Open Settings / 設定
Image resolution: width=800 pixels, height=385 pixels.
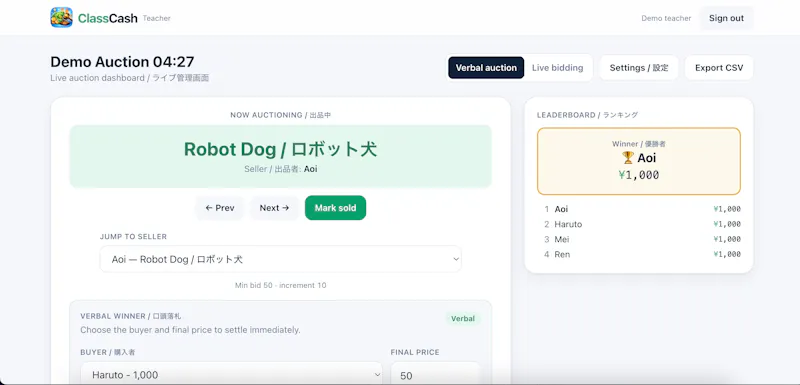pyautogui.click(x=639, y=68)
